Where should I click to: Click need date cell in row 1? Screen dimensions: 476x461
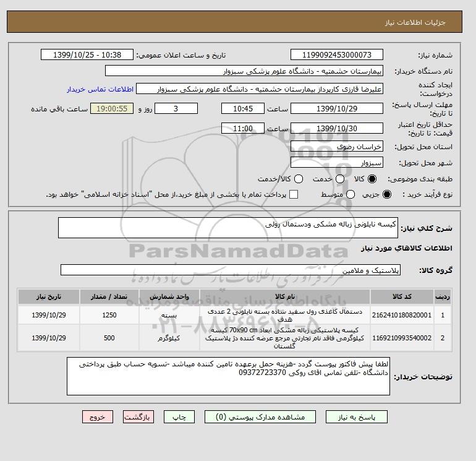click(49, 315)
